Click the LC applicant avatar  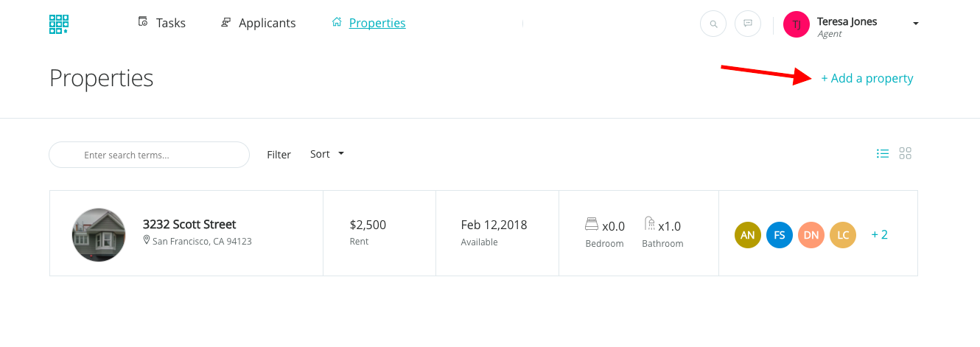pyautogui.click(x=843, y=235)
